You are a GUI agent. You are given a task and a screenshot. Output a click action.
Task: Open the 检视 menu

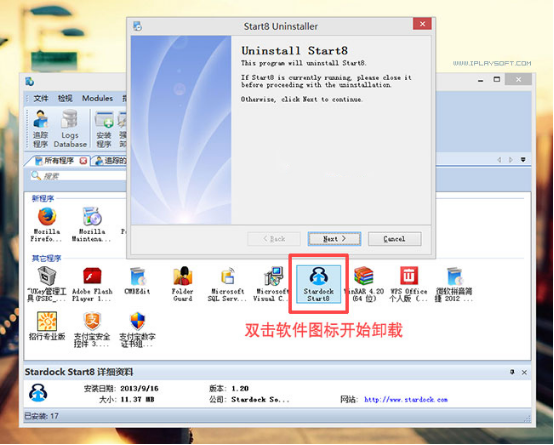tap(65, 98)
